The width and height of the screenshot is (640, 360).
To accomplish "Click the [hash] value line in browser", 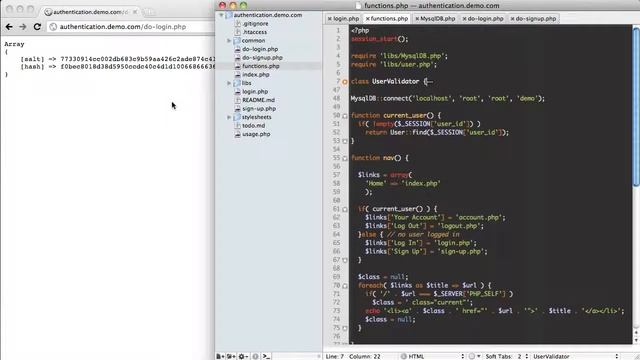I will click(x=118, y=67).
